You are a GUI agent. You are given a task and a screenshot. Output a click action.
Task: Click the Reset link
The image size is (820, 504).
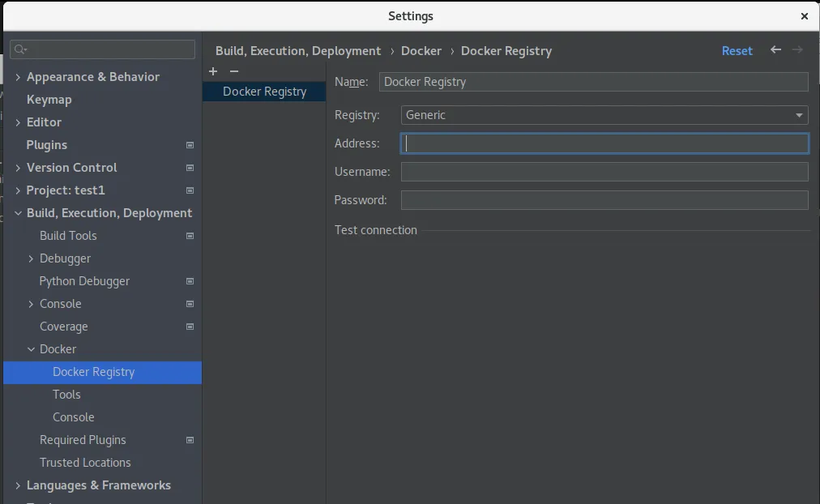(737, 50)
